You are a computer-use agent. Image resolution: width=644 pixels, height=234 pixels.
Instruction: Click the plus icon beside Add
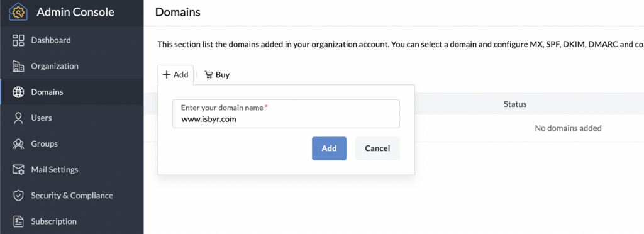(166, 75)
